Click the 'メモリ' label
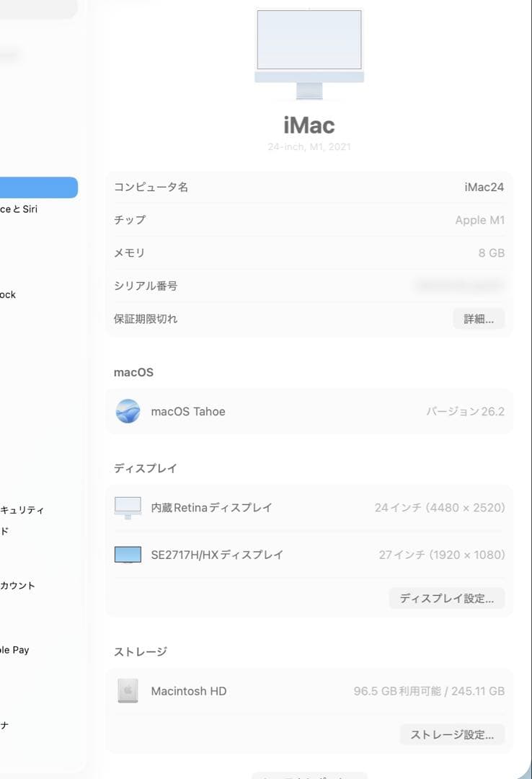 (129, 253)
